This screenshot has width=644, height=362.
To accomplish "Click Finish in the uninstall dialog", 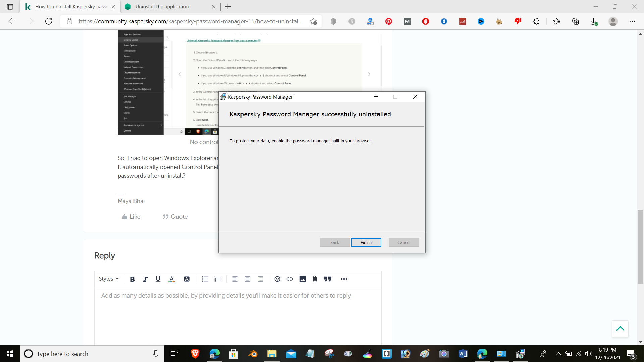I will (x=366, y=242).
